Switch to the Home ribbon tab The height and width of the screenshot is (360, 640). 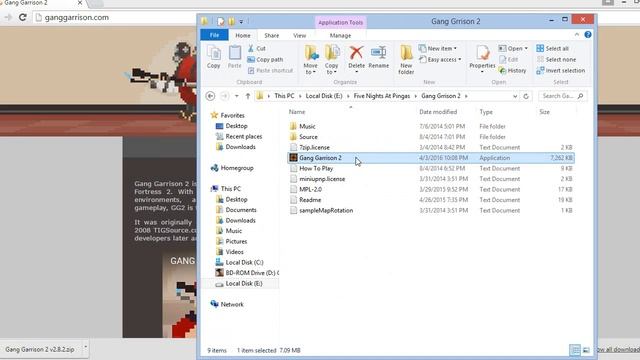pos(242,35)
